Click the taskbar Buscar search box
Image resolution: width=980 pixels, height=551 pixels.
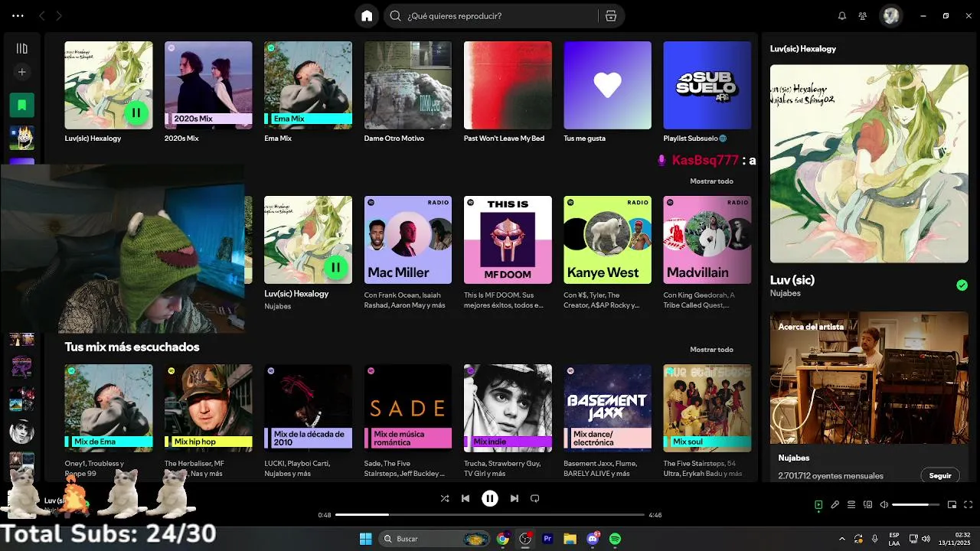pos(434,539)
